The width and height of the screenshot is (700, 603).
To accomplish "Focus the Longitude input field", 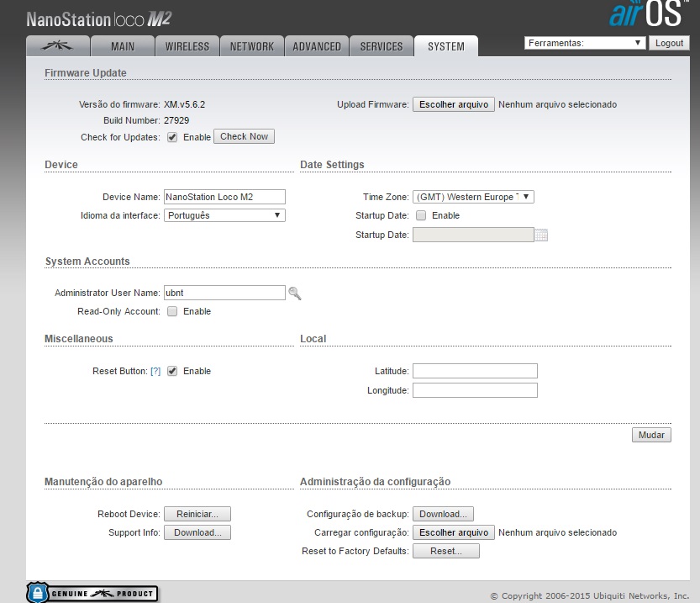I will click(475, 390).
